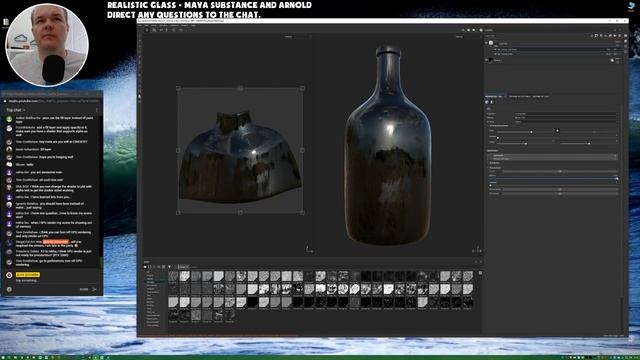The image size is (640, 360).
Task: Click the desktop icon in top-left corner
Action: click(6, 23)
